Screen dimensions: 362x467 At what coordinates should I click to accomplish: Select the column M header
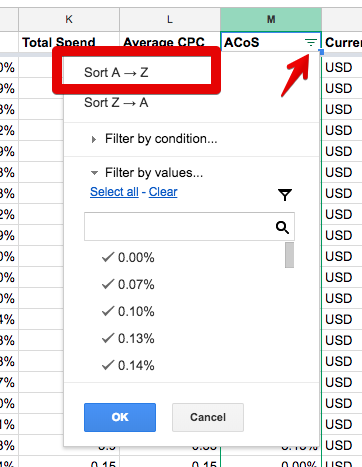tap(271, 19)
